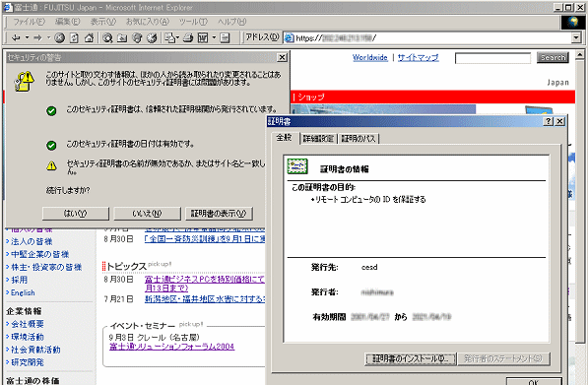Switch to the 証明のパス tab

click(359, 139)
